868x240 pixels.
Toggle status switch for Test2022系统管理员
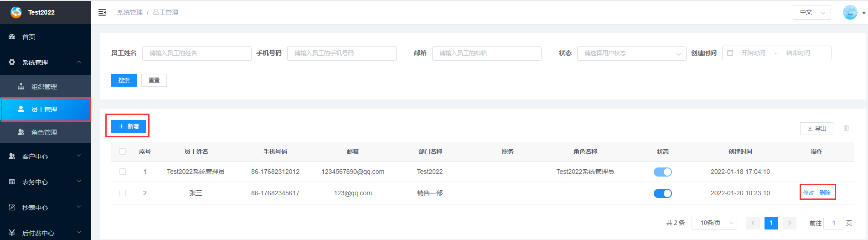(x=663, y=172)
